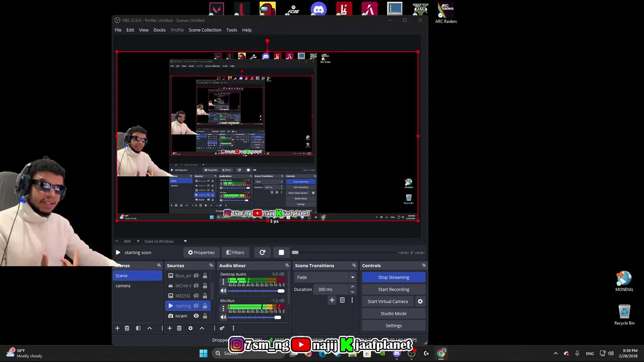Play the starting soon media source
The image size is (644, 362).
[118, 252]
